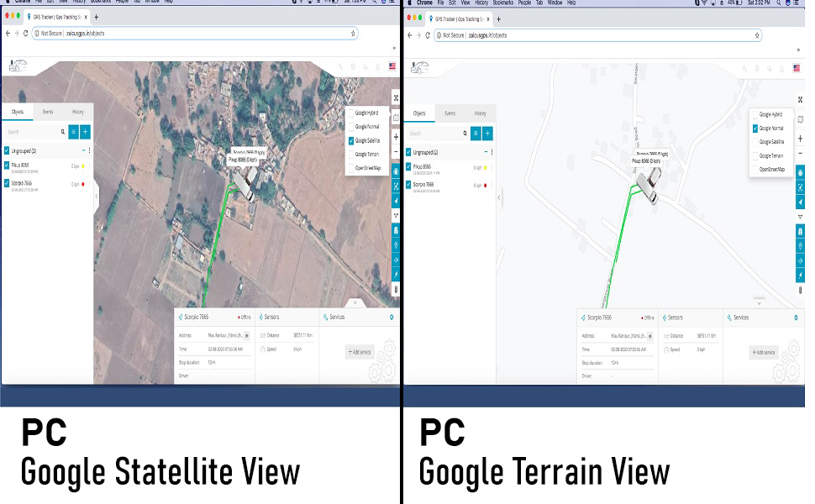Click red status dot for Scorpio 7666 in Satellite View
Screen dimensions: 815x504
(83, 184)
